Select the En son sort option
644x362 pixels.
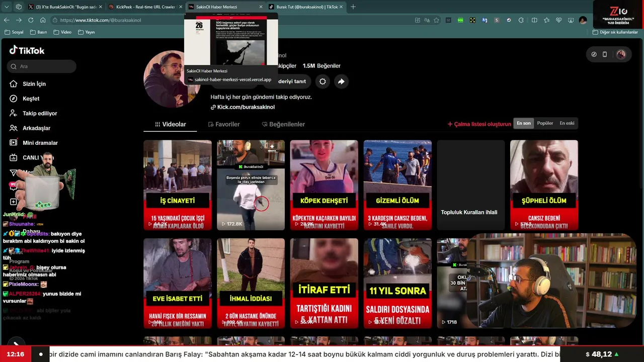point(524,123)
